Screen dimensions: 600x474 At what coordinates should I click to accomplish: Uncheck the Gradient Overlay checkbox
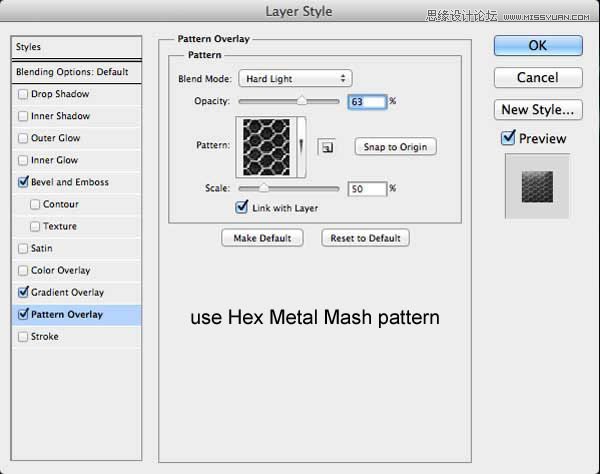(x=23, y=292)
